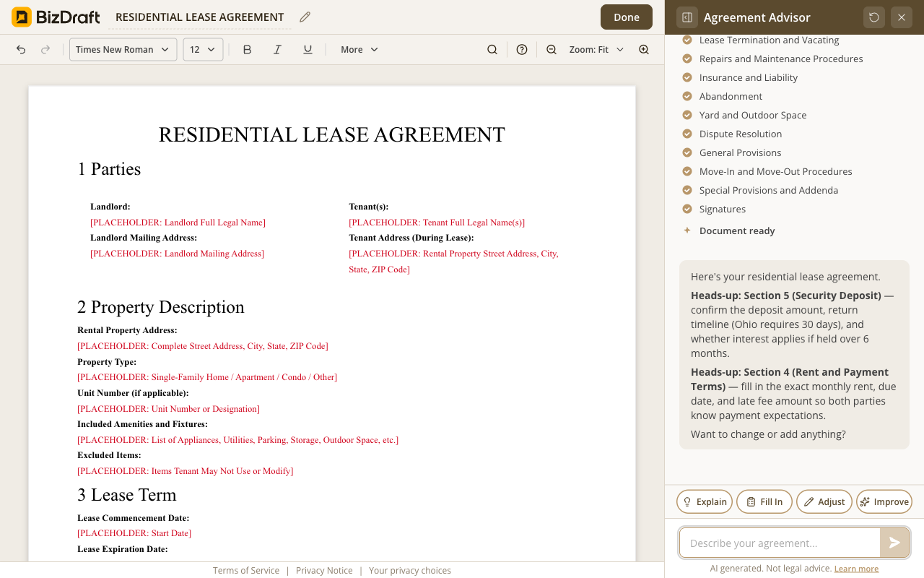Zoom in with the plus magnifier

(x=644, y=49)
